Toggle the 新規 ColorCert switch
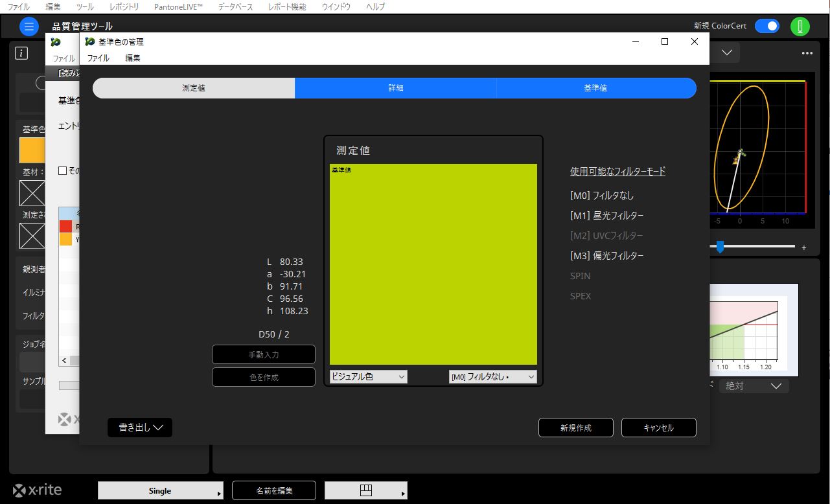The image size is (830, 504). coord(767,26)
